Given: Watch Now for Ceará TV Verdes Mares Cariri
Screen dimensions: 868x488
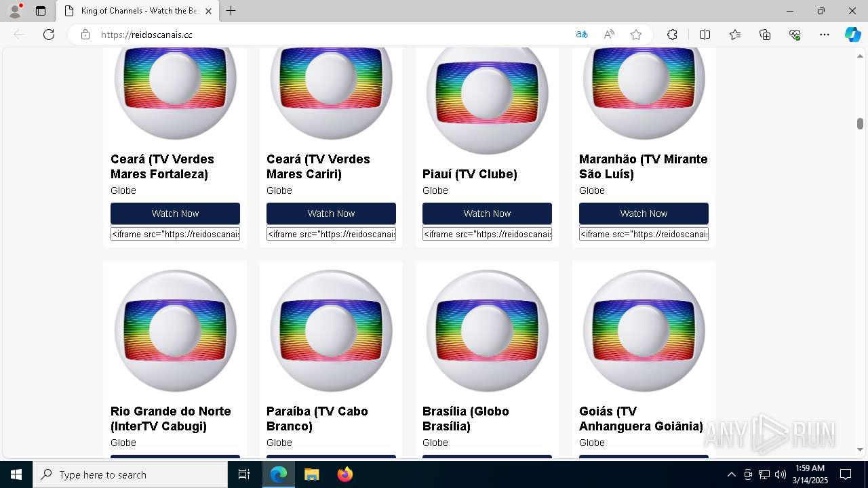Looking at the screenshot, I should 331,213.
